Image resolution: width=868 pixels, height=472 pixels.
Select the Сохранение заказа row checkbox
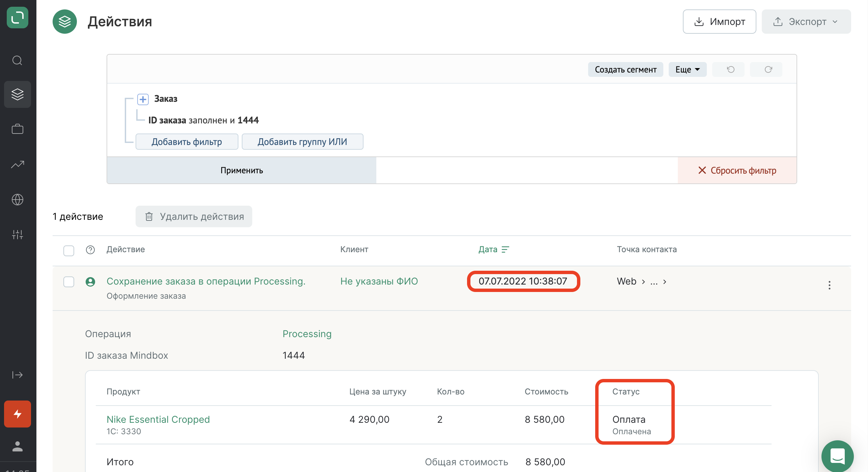(69, 282)
